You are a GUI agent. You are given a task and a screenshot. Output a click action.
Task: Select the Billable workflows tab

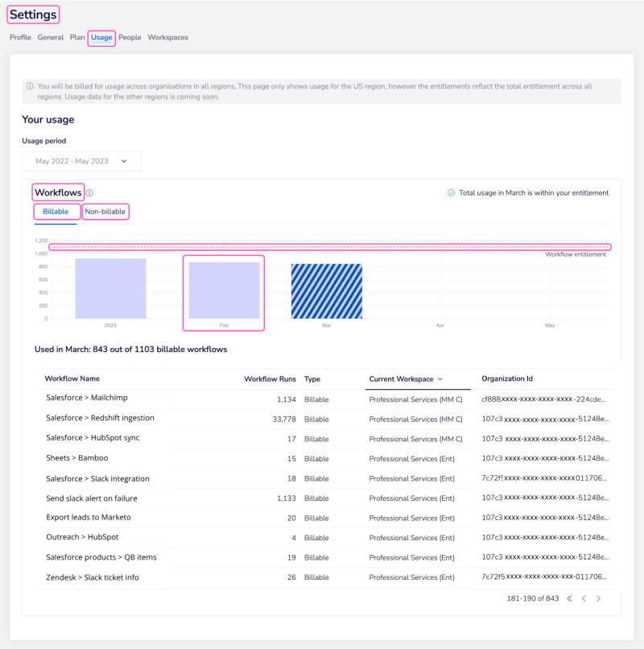(56, 212)
